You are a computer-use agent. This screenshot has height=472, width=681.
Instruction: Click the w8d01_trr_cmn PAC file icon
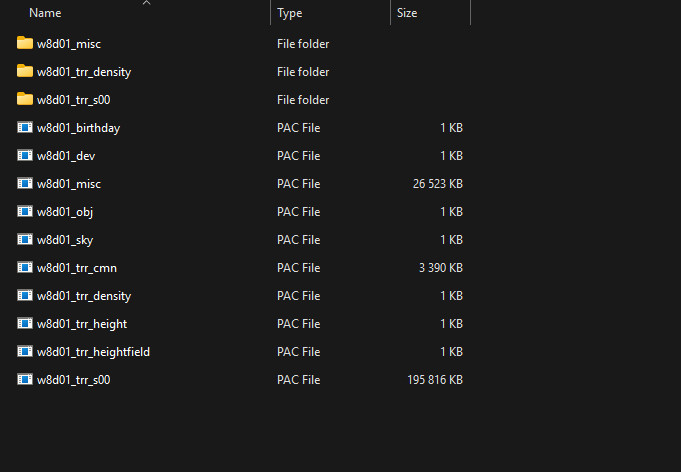25,267
